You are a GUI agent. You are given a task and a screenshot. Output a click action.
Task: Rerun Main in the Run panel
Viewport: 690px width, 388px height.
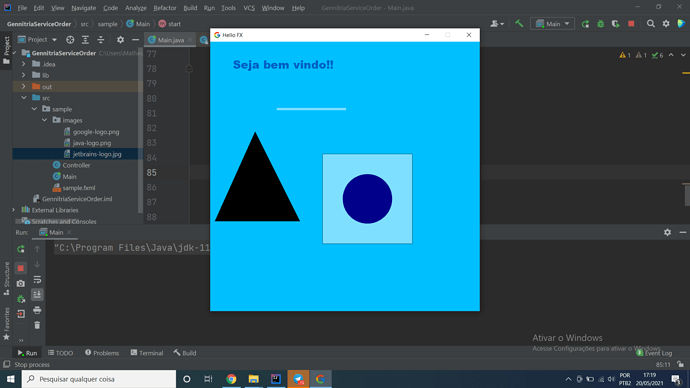(21, 249)
